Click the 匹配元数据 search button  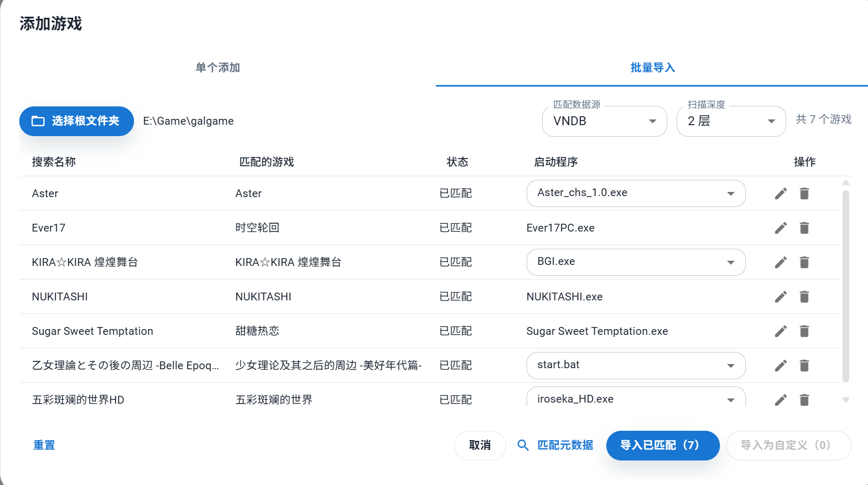(x=555, y=445)
